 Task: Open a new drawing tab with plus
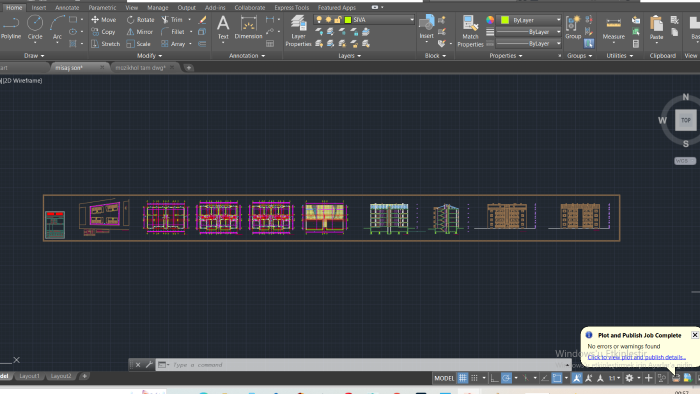coord(189,68)
